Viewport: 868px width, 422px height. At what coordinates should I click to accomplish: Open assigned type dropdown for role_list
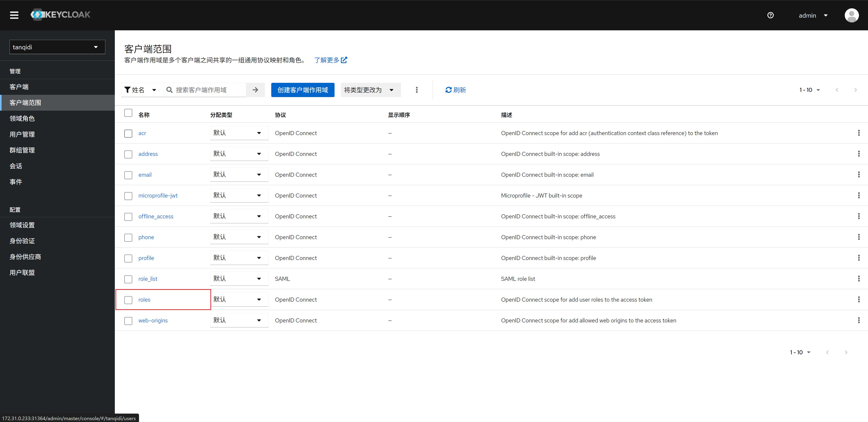tap(239, 279)
